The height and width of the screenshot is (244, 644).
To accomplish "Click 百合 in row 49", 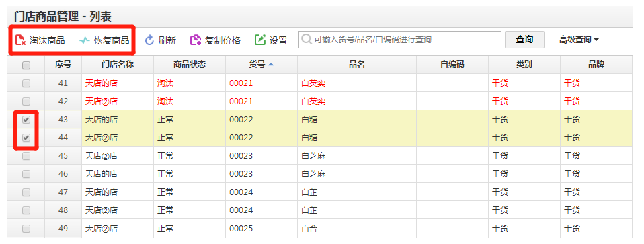I will pyautogui.click(x=309, y=229).
